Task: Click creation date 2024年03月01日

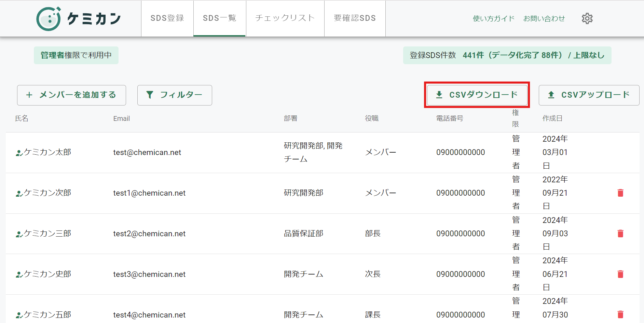Action: [x=555, y=152]
